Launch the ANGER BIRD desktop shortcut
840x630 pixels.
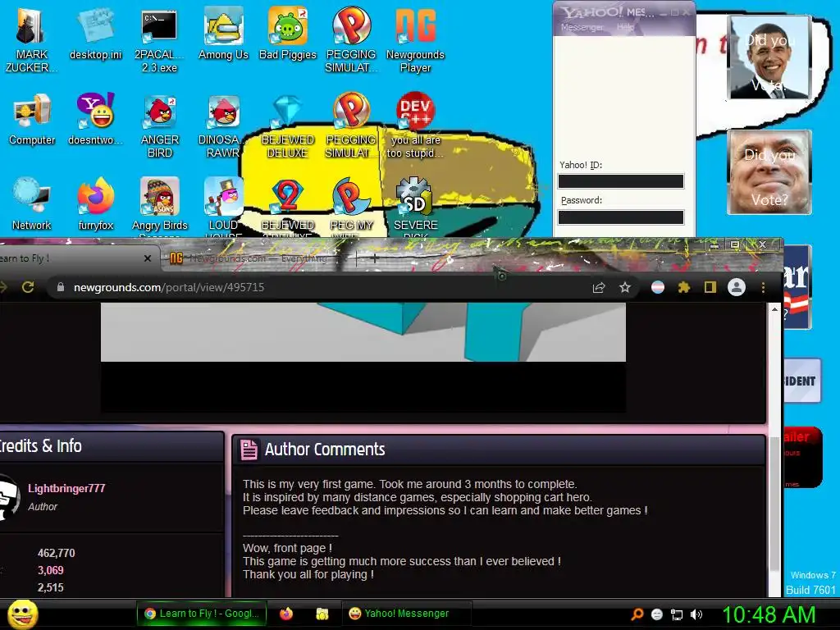click(160, 126)
